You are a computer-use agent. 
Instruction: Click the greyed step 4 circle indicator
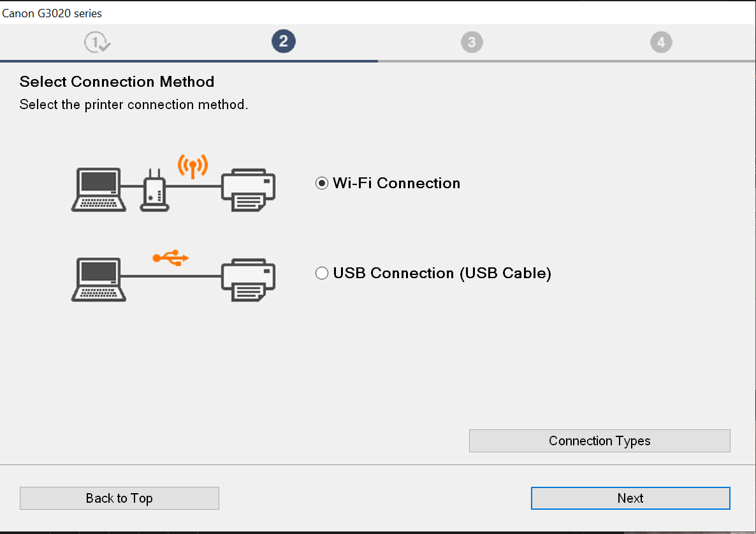(661, 43)
